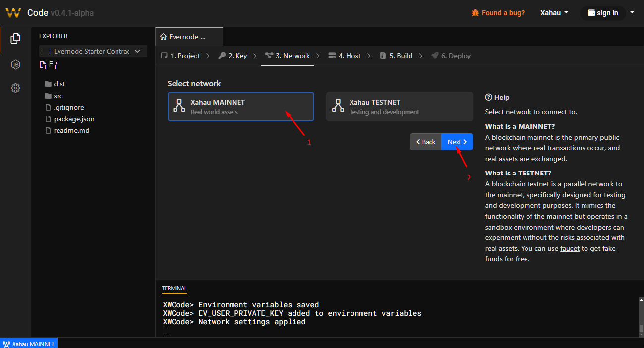
Task: Switch to the Evernode editor tab
Action: coord(189,37)
